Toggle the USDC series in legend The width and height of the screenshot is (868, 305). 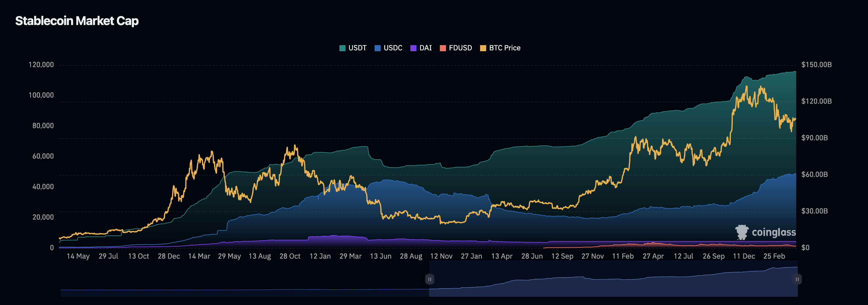[388, 48]
